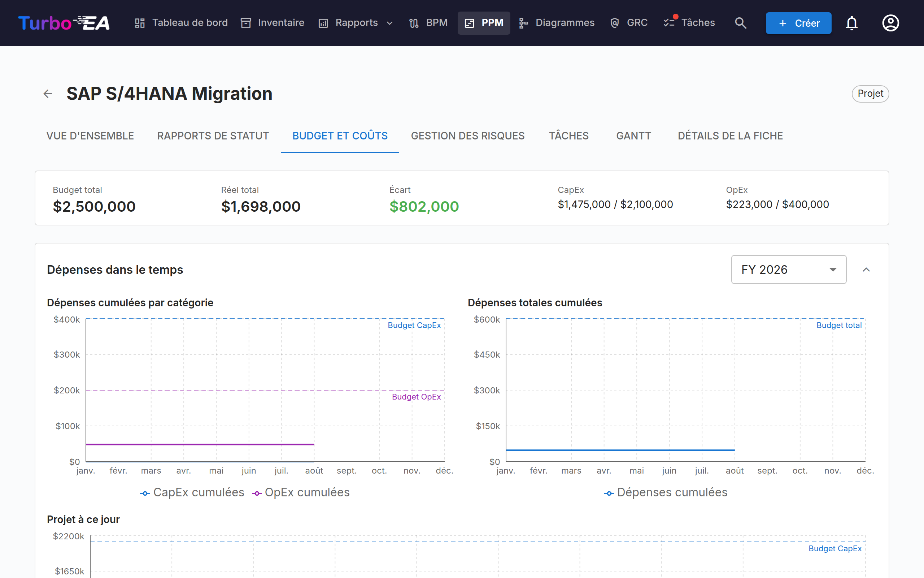
Task: Open Tâches with notification dot
Action: [689, 23]
